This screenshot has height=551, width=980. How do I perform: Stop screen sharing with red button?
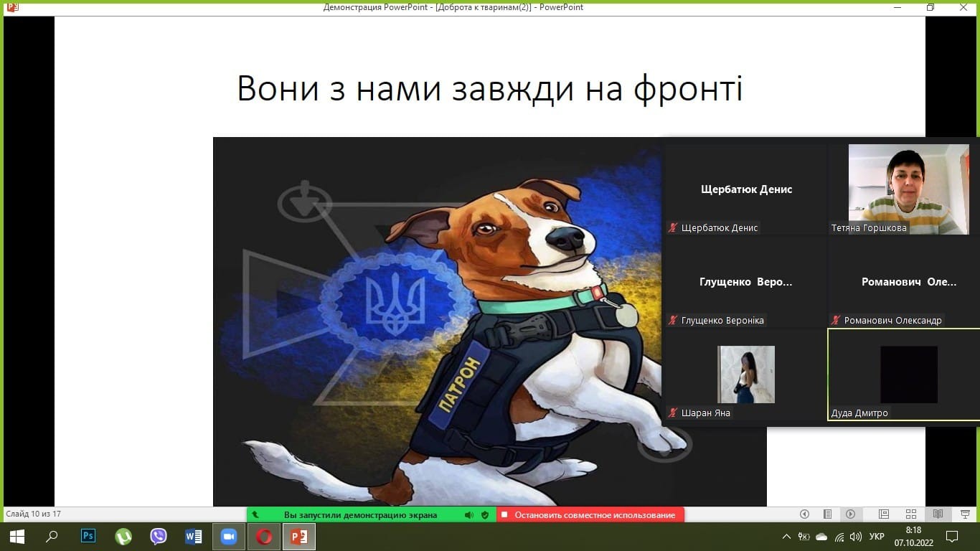click(590, 515)
